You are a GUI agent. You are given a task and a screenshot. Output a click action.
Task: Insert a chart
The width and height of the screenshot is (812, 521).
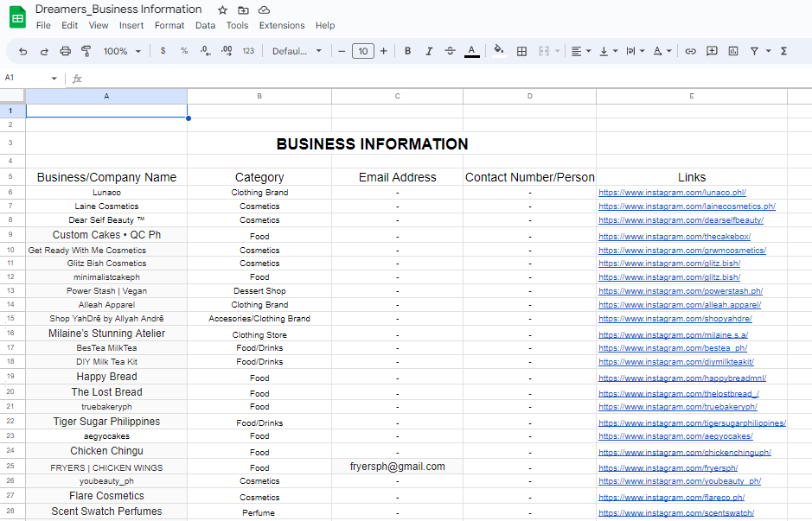733,51
